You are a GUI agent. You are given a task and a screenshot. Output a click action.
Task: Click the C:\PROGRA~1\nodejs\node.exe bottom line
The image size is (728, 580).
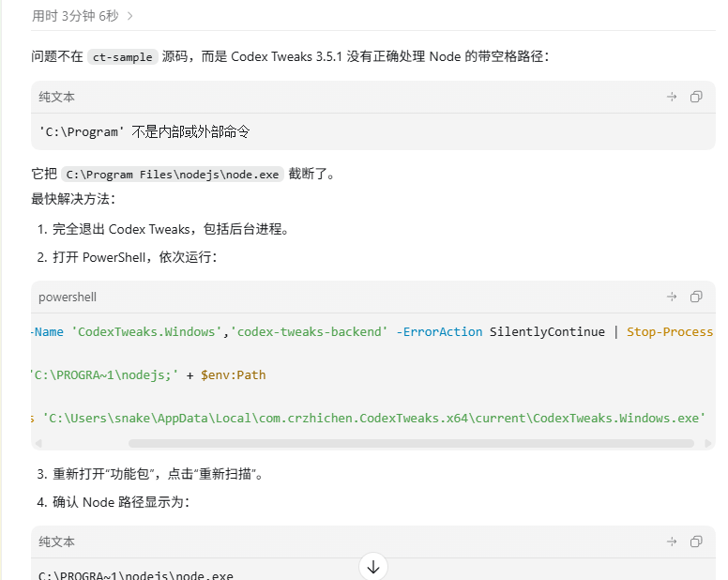pyautogui.click(x=136, y=575)
